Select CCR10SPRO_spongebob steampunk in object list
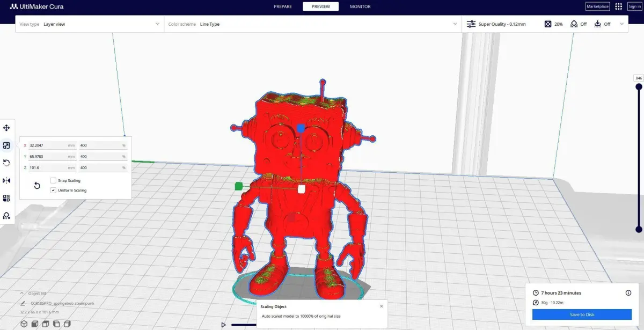644x330 pixels. [62, 303]
